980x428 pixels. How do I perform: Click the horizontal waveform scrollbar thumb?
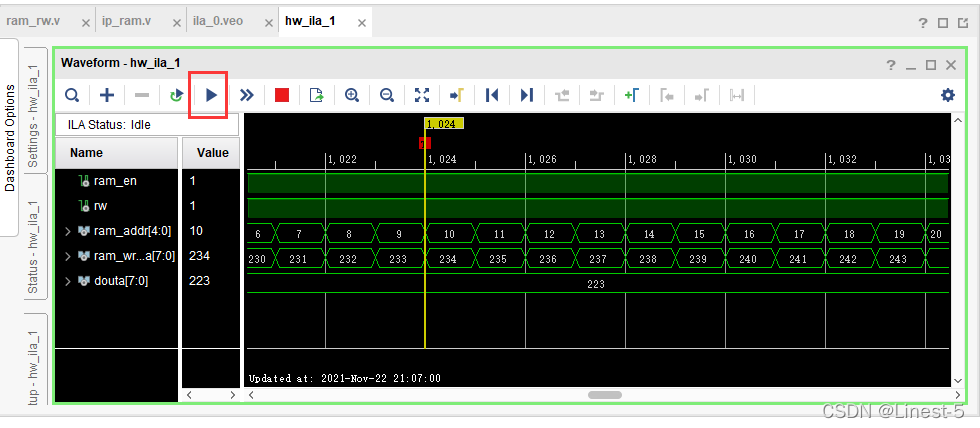coord(605,395)
